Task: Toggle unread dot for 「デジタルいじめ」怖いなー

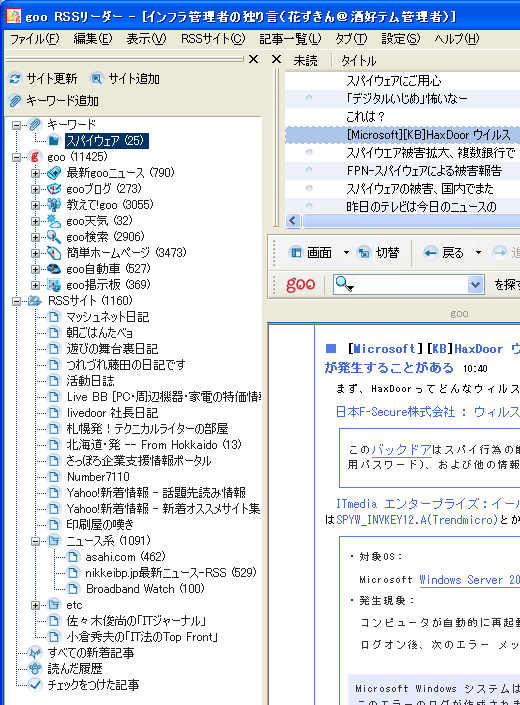Action: tap(309, 98)
